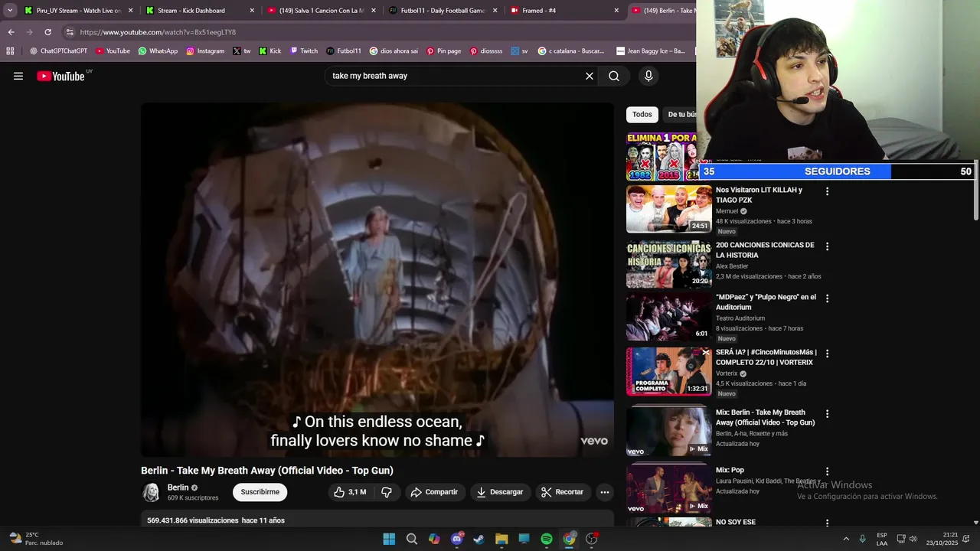
Task: Open Kick bookmark
Action: pyautogui.click(x=270, y=51)
